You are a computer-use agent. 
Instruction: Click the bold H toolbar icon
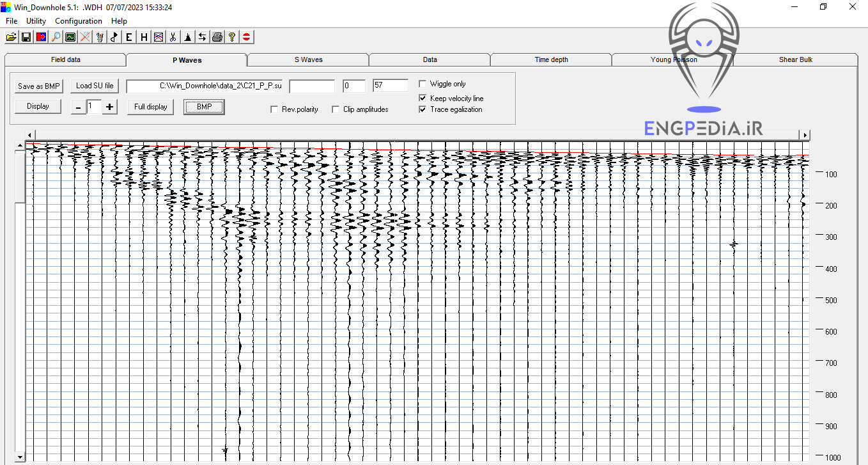pyautogui.click(x=144, y=37)
